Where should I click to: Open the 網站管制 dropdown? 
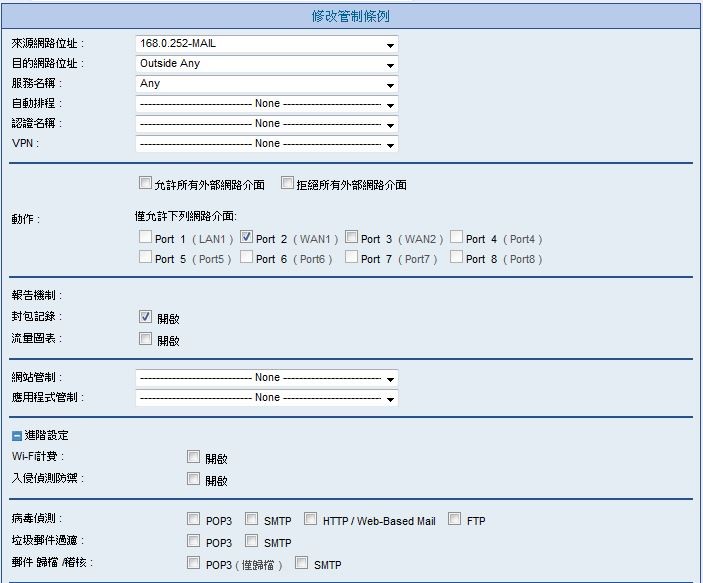point(266,378)
